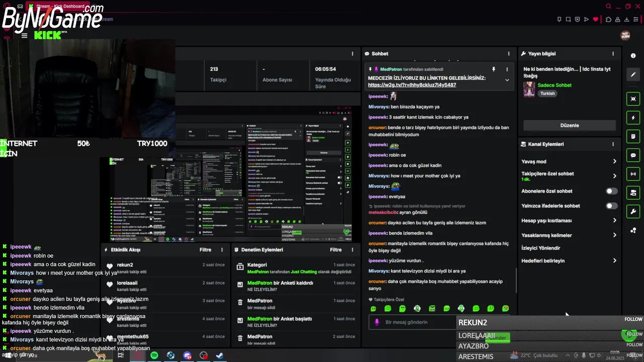Open Etkinlik Akışı panel three-dot menu

(x=222, y=250)
